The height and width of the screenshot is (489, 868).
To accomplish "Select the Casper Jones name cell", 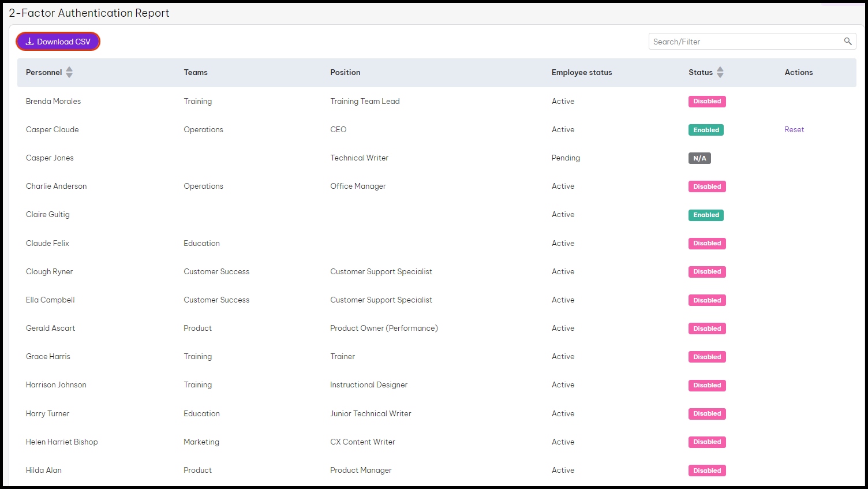I will point(50,158).
